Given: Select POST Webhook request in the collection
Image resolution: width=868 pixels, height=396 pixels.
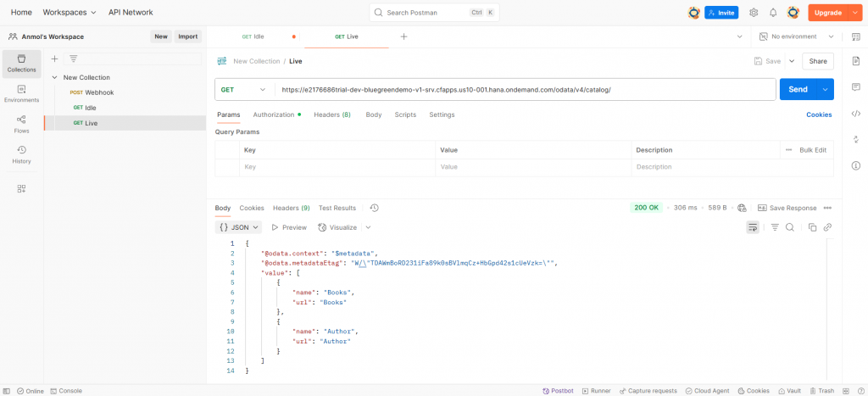Looking at the screenshot, I should point(92,92).
